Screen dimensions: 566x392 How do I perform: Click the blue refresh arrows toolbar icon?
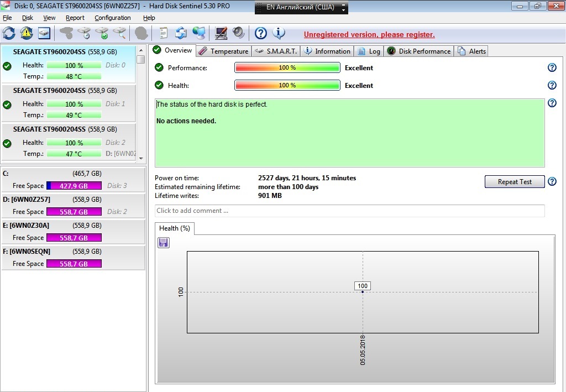(9, 33)
